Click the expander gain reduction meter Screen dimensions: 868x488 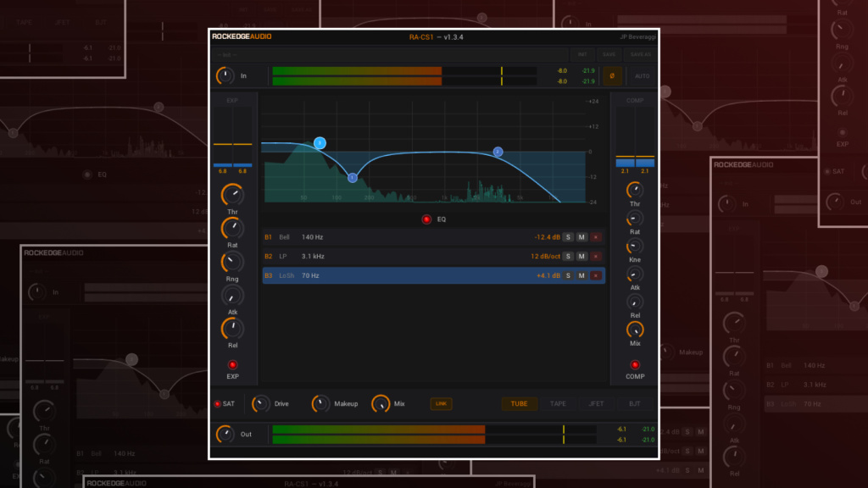(x=232, y=136)
